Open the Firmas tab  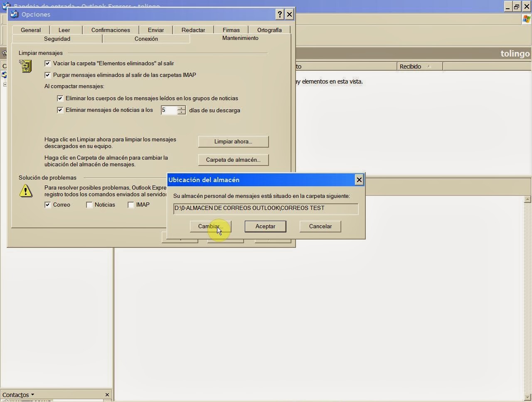pos(231,30)
